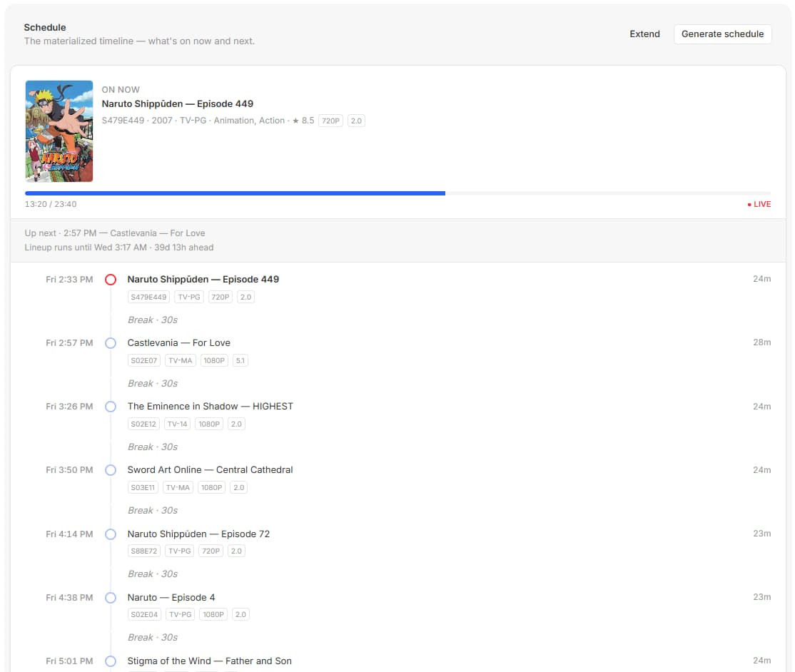The width and height of the screenshot is (795, 672).
Task: Select the timeline marker for Stigma of the Wind
Action: (111, 661)
